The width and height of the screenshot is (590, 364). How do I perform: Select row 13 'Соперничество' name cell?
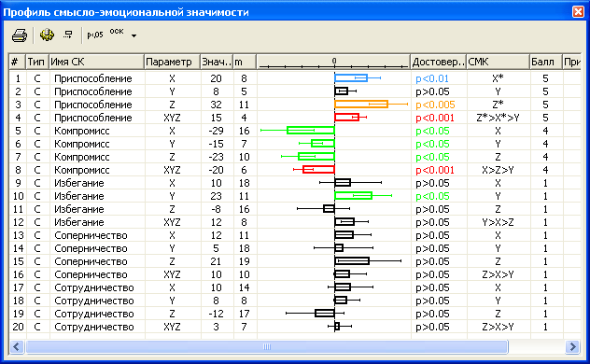[x=91, y=235]
